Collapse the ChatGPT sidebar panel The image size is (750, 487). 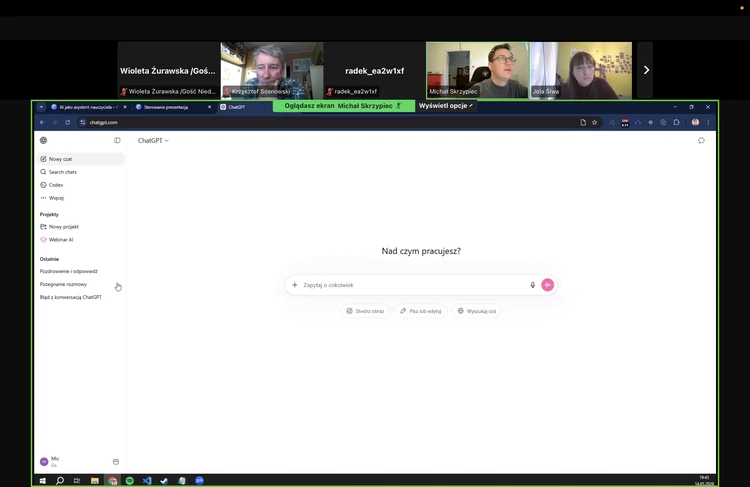[x=117, y=140]
